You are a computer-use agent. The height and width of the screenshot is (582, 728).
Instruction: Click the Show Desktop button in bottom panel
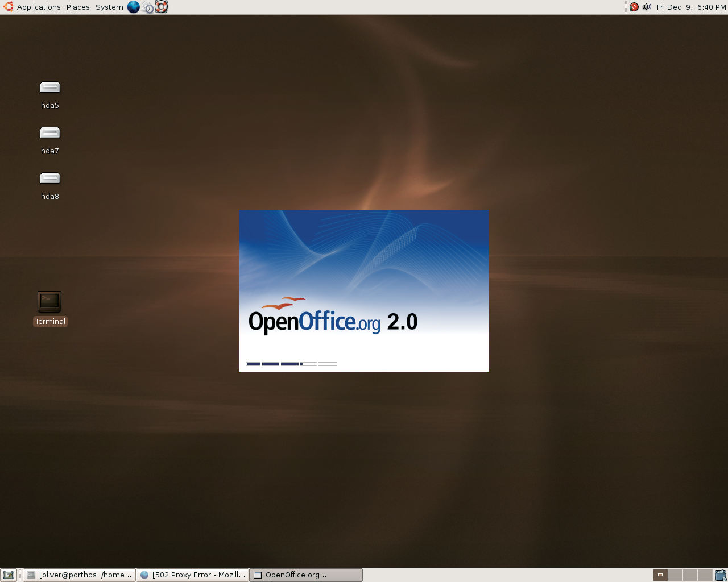pos(9,575)
